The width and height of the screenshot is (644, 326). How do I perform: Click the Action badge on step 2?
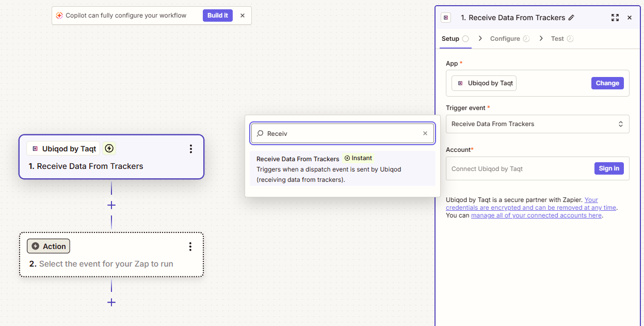[x=49, y=246]
